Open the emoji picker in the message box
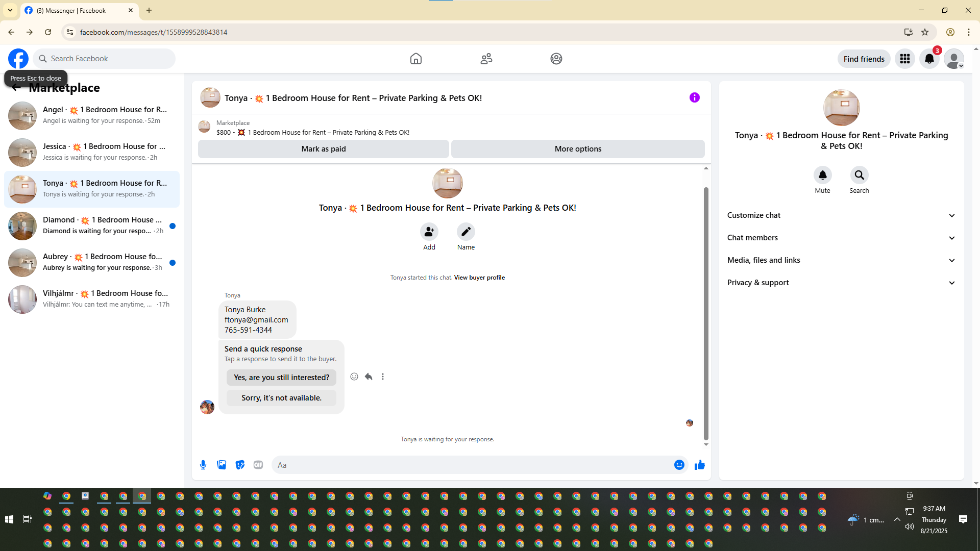 pos(679,465)
